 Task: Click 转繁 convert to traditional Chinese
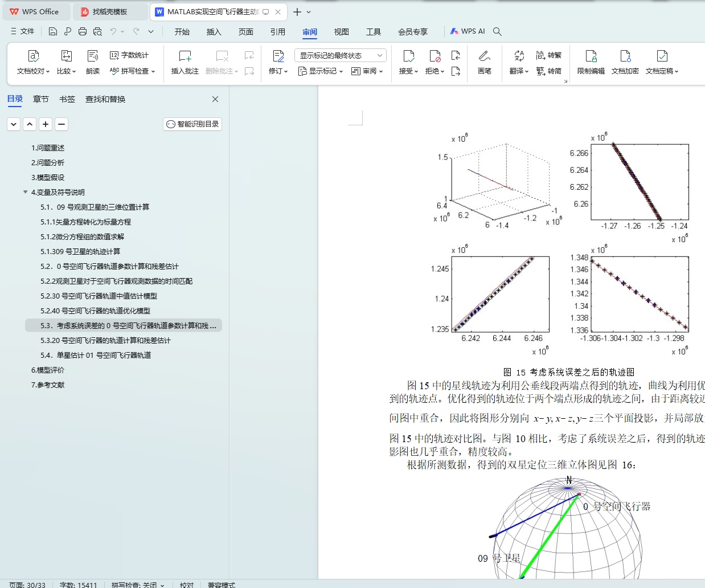click(x=549, y=55)
